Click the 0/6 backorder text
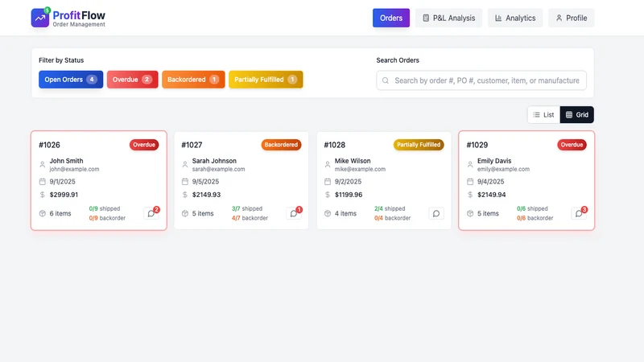 tap(535, 218)
